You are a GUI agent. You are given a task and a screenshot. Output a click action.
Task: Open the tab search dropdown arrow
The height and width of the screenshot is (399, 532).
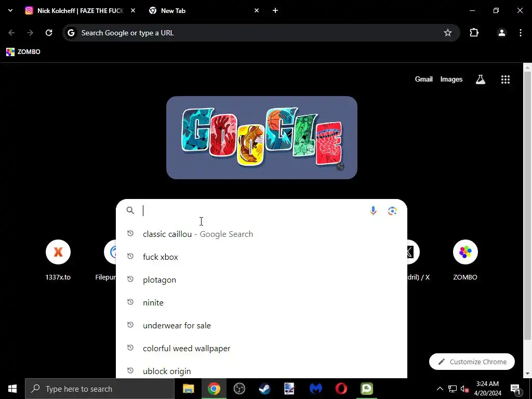tap(10, 10)
